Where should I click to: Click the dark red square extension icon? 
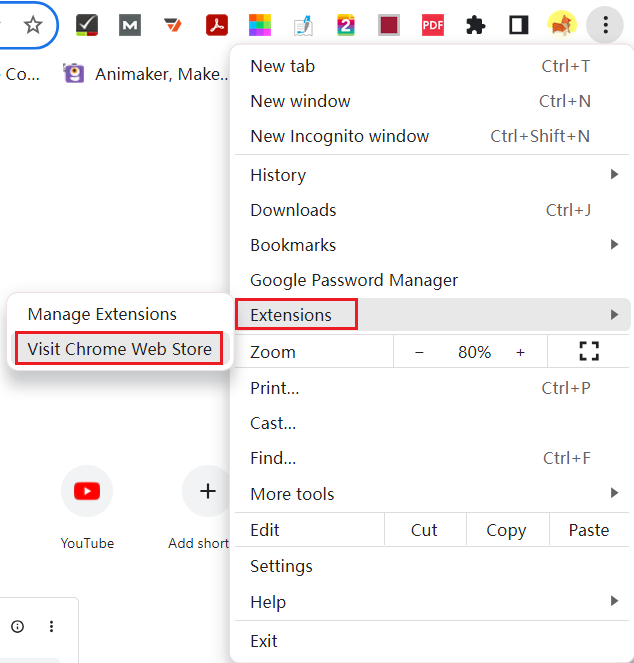click(389, 25)
